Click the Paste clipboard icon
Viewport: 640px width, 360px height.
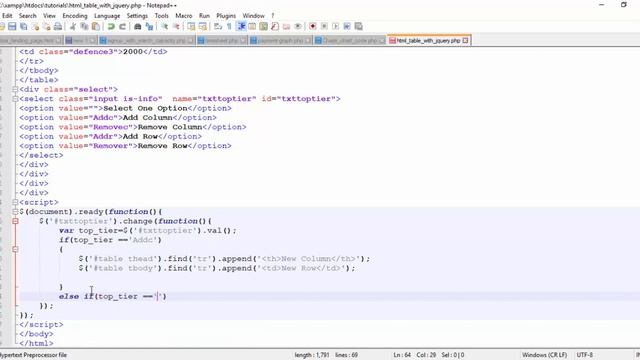coord(96,27)
